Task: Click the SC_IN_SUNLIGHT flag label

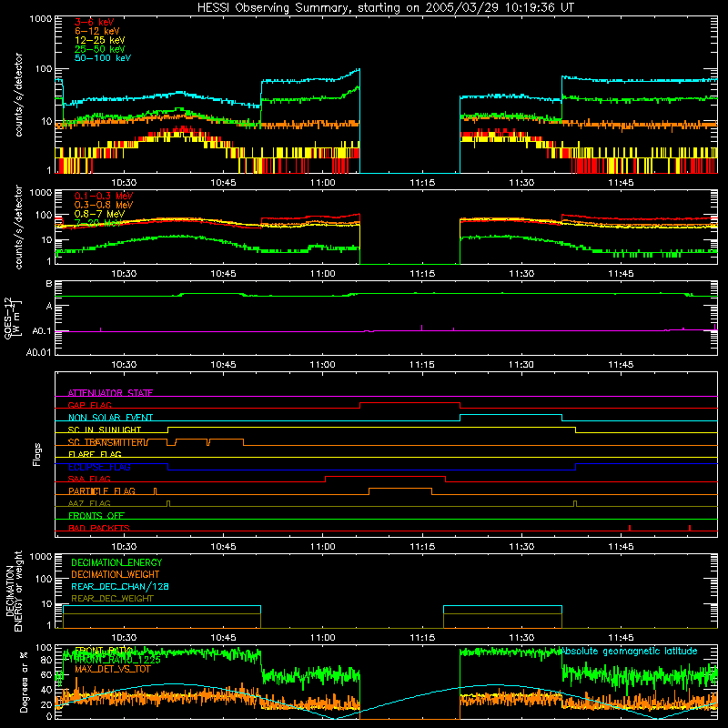Action: 105,430
